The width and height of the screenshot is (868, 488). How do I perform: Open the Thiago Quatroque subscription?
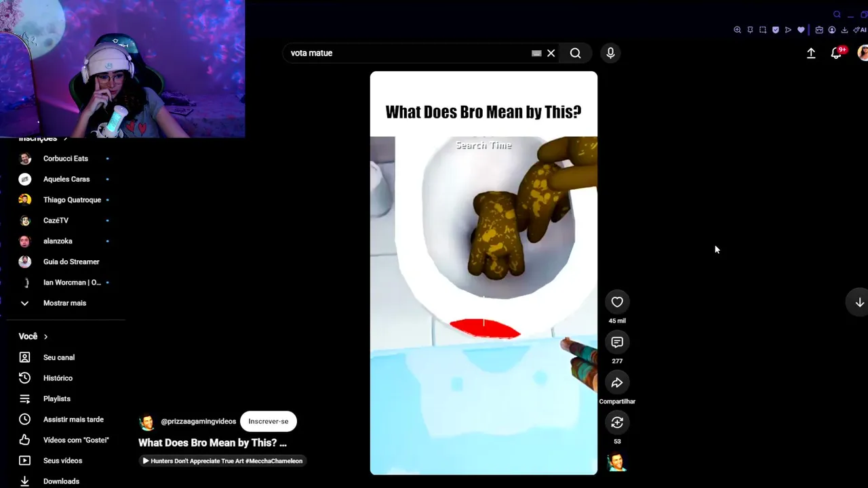pos(65,200)
